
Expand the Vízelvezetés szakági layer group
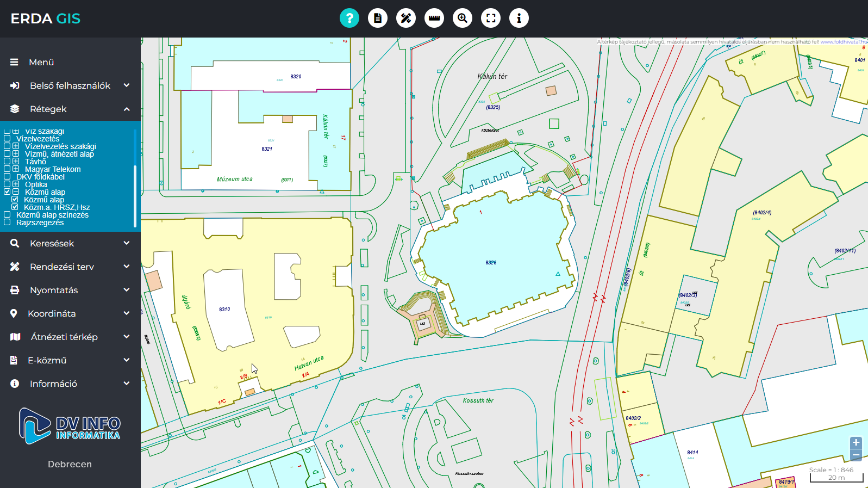click(16, 146)
